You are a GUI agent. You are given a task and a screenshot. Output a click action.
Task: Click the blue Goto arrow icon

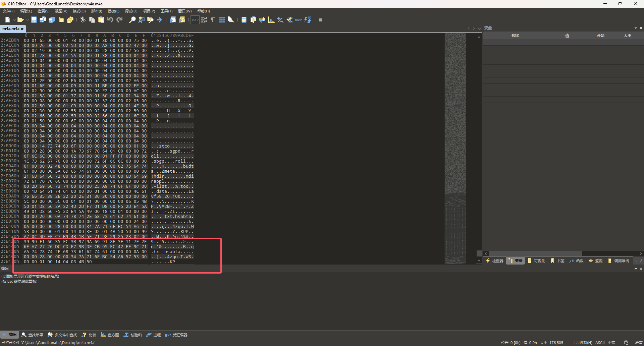coord(159,20)
